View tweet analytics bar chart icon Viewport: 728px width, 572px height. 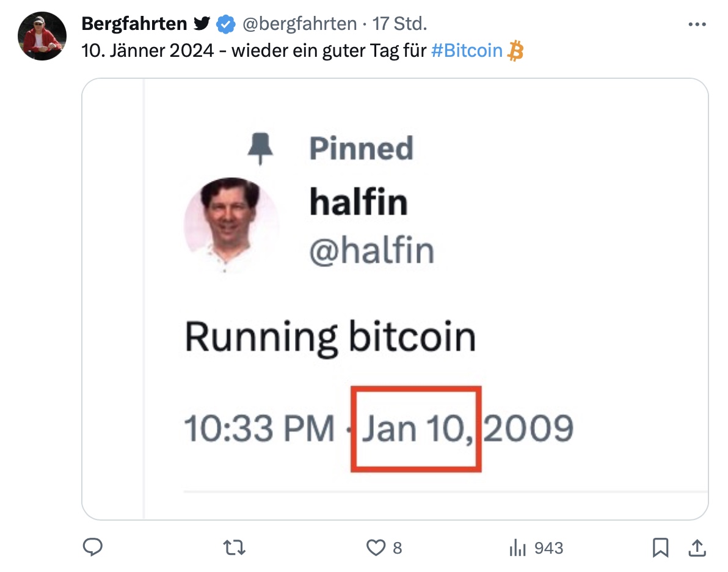click(x=517, y=548)
